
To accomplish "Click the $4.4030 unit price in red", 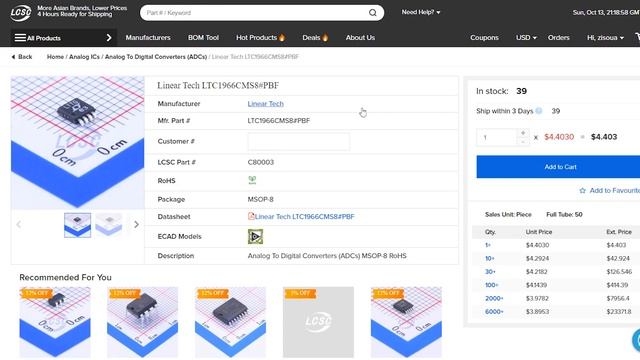I will (559, 137).
